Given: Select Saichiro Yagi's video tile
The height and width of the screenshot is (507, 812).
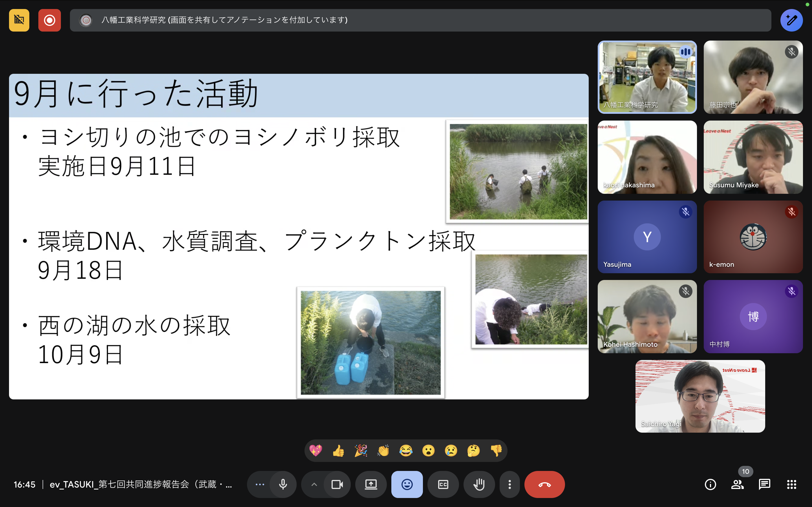Looking at the screenshot, I should 700,396.
